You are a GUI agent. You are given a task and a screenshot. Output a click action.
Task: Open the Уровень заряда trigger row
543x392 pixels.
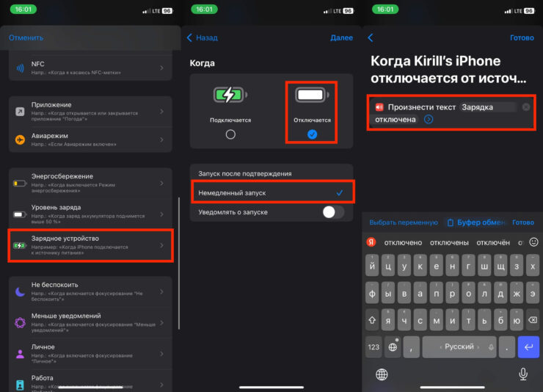[x=91, y=214]
